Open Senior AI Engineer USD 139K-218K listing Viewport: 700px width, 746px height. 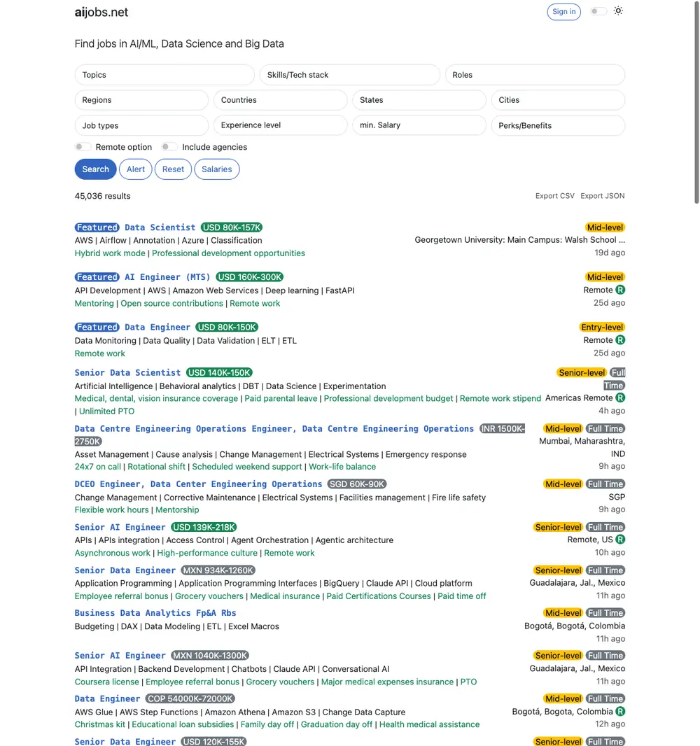coord(120,527)
